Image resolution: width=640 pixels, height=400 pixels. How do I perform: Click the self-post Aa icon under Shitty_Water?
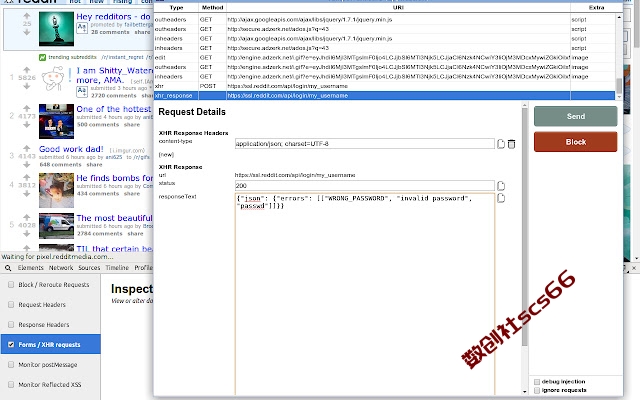(x=82, y=92)
